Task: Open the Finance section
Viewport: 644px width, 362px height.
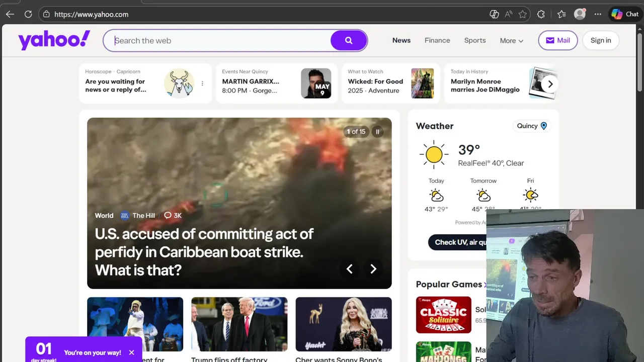Action: tap(437, 40)
